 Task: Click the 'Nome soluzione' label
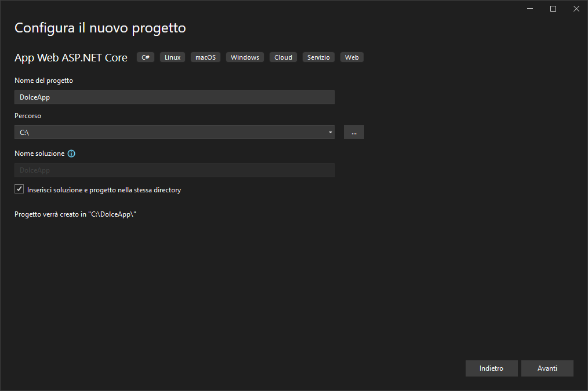point(39,154)
